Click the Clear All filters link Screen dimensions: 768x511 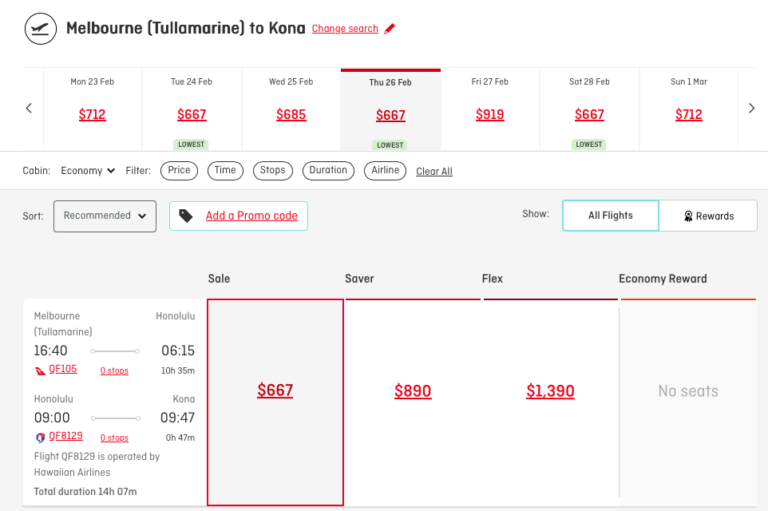(x=434, y=172)
